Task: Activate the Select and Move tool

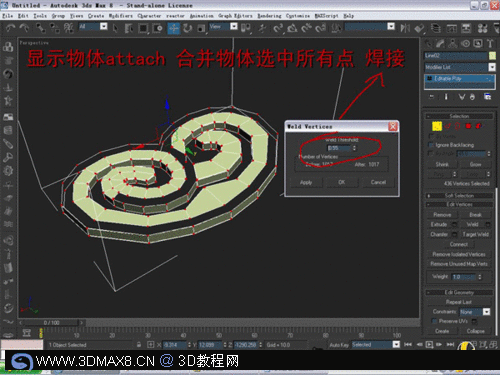Action: click(173, 28)
